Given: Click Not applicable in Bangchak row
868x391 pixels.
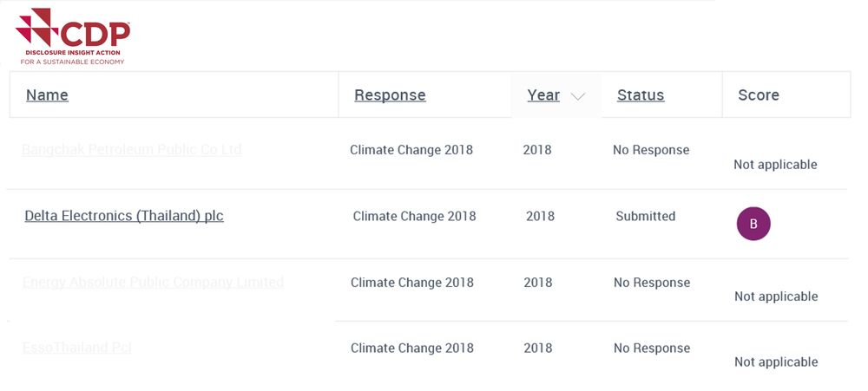Looking at the screenshot, I should (775, 164).
